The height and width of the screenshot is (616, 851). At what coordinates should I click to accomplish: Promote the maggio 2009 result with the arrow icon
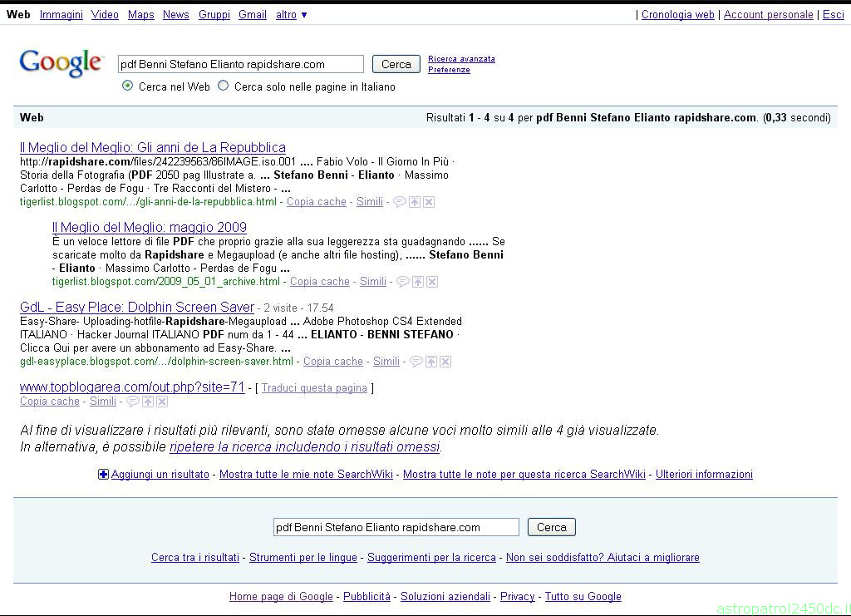[x=418, y=282]
